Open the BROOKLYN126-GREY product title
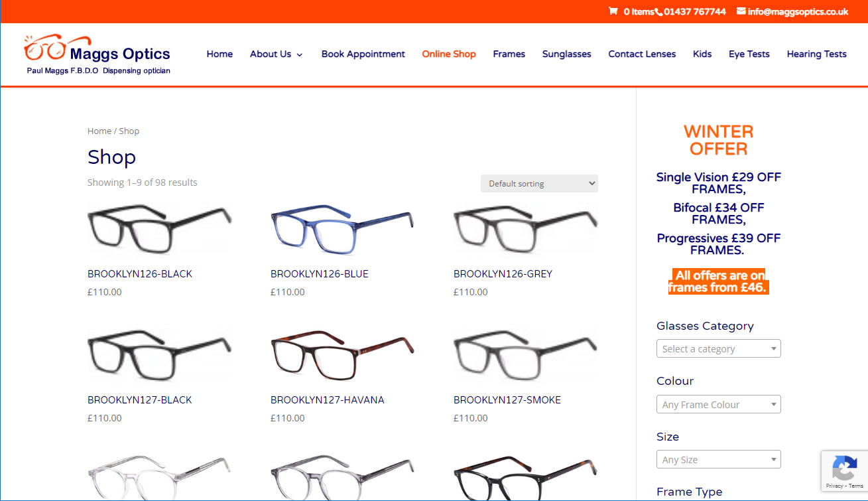 pyautogui.click(x=503, y=273)
